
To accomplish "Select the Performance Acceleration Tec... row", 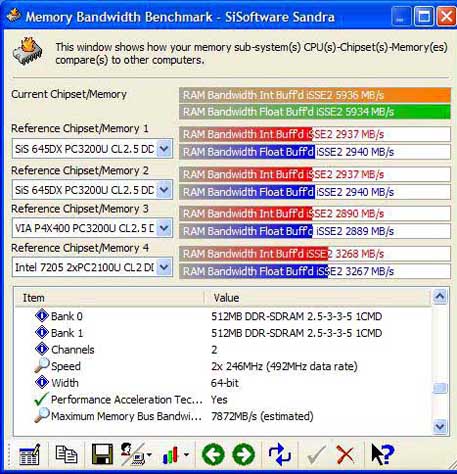I will (x=223, y=399).
